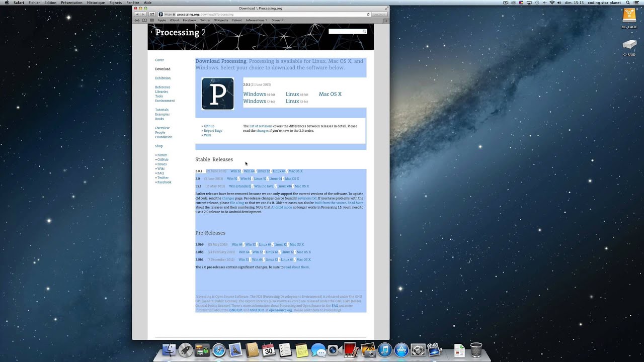Open the Reference sidebar link
Image resolution: width=644 pixels, height=362 pixels.
[163, 87]
